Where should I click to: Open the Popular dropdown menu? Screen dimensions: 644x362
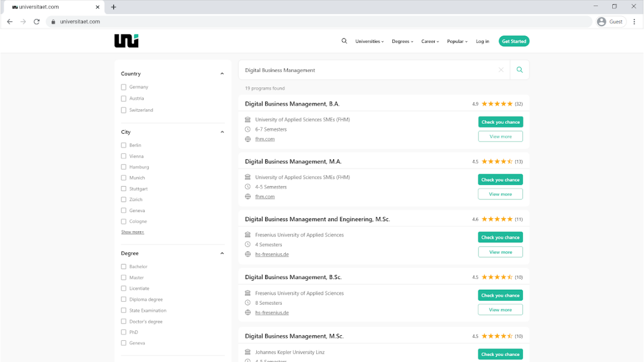coord(457,41)
